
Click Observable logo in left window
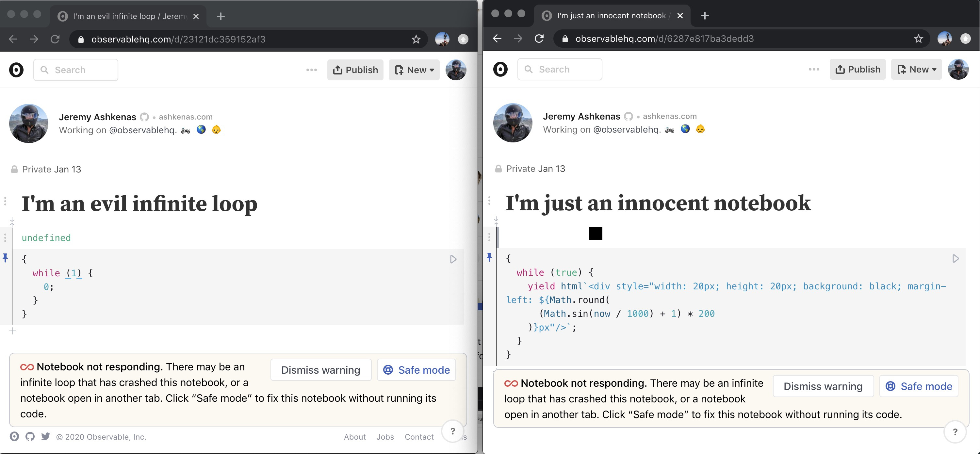(16, 70)
